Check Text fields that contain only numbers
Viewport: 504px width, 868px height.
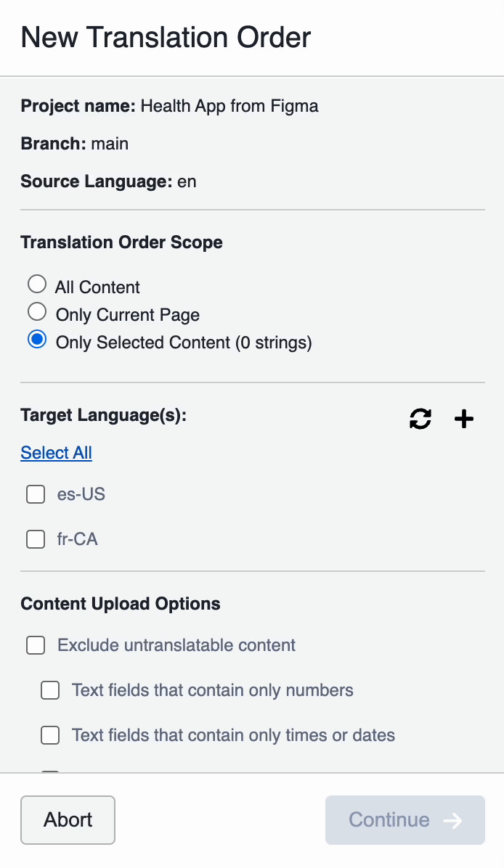[x=50, y=689]
